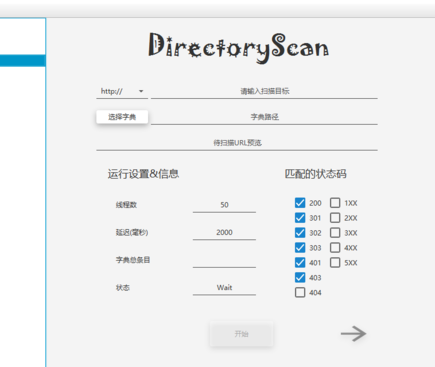The image size is (435, 367).
Task: Enable the 2XX status code checkbox
Action: point(335,218)
